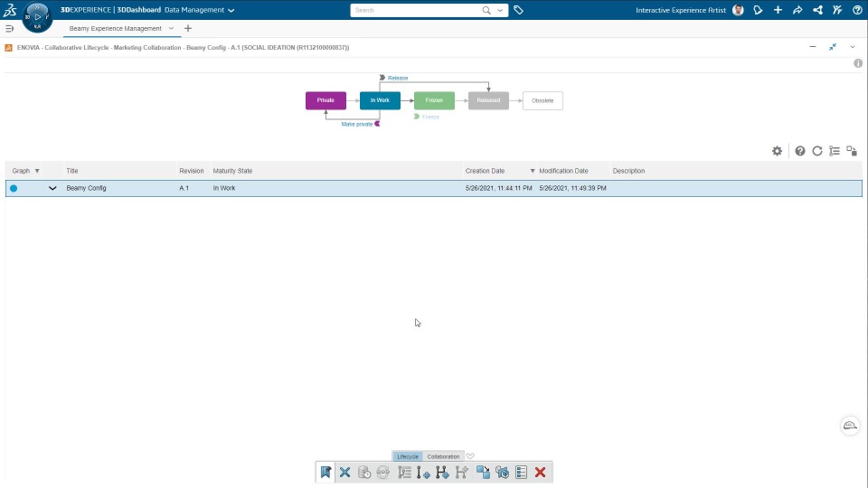Click the plus add-content icon in top bar
The width and height of the screenshot is (868, 488).
[778, 10]
